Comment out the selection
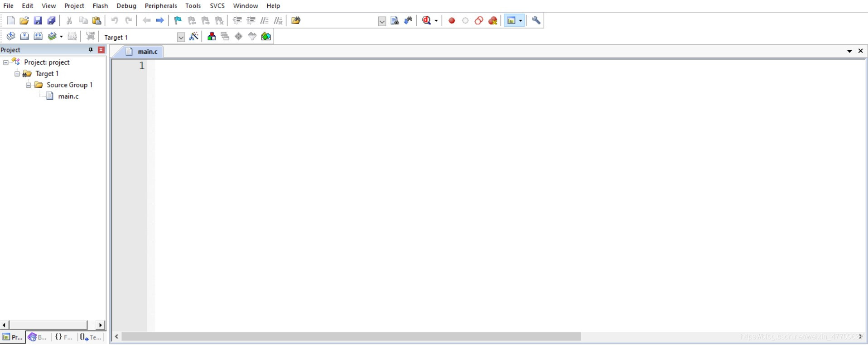Image resolution: width=868 pixels, height=345 pixels. (x=265, y=20)
